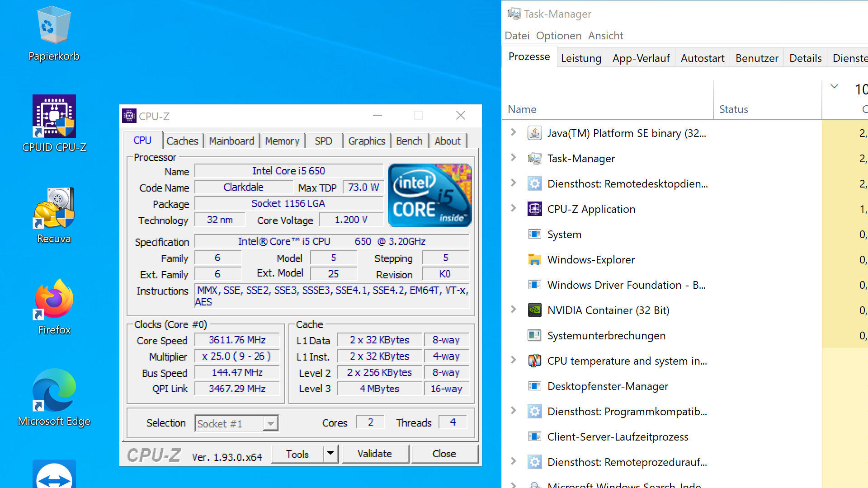Switch to the Graphics tab in CPU-Z
868x488 pixels.
click(367, 141)
